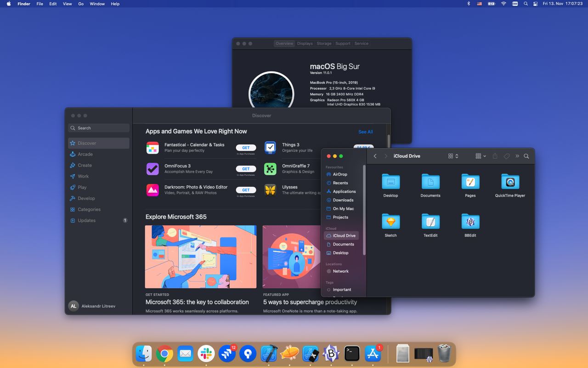Switch to the Displays tab
This screenshot has height=368, width=588.
(x=305, y=43)
